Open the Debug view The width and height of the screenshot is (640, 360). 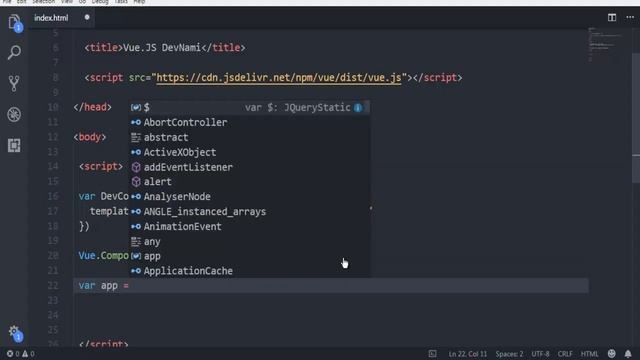(14, 114)
